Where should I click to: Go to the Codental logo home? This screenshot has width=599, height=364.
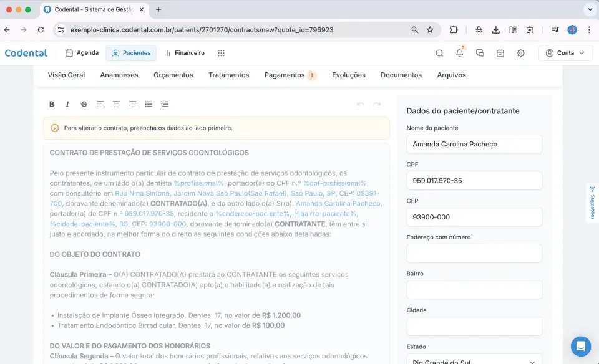pos(26,53)
